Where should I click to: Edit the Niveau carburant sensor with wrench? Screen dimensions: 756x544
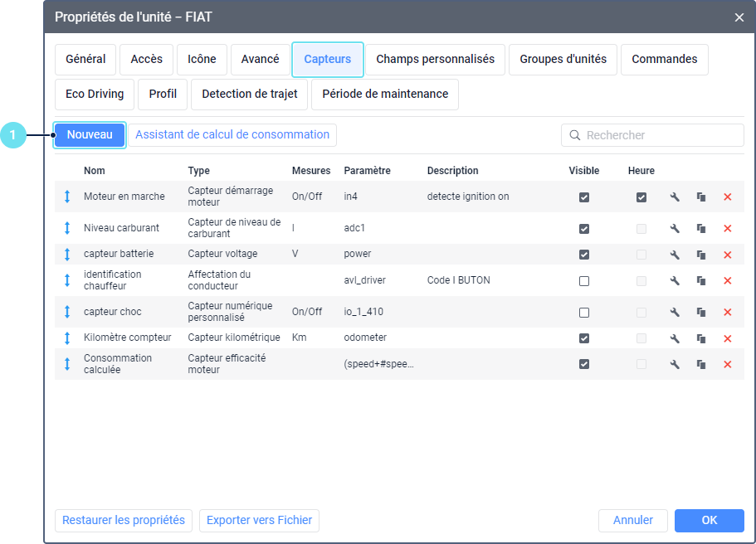(x=675, y=229)
